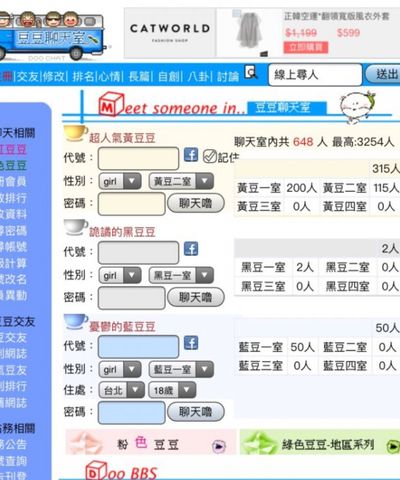Open the 18歲 age dropdown

click(x=172, y=390)
